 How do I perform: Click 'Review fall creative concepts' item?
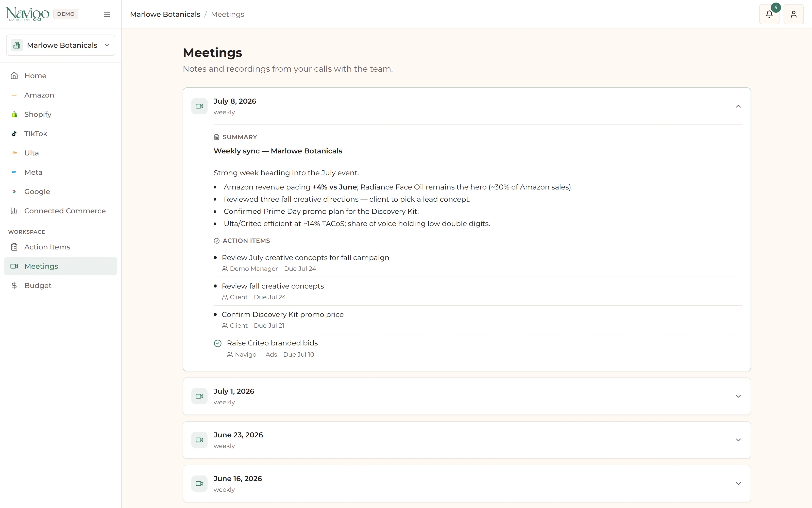[273, 286]
